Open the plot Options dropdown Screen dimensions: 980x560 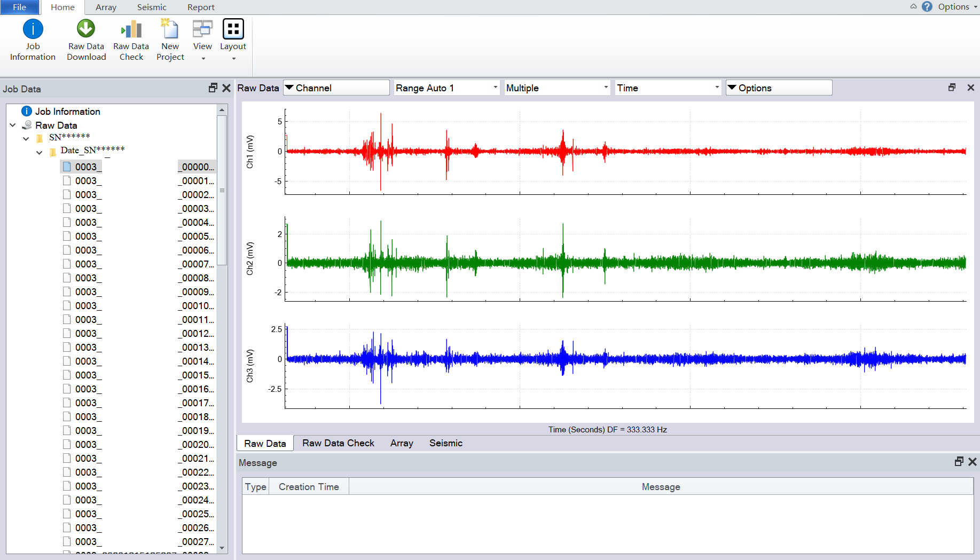pyautogui.click(x=779, y=88)
